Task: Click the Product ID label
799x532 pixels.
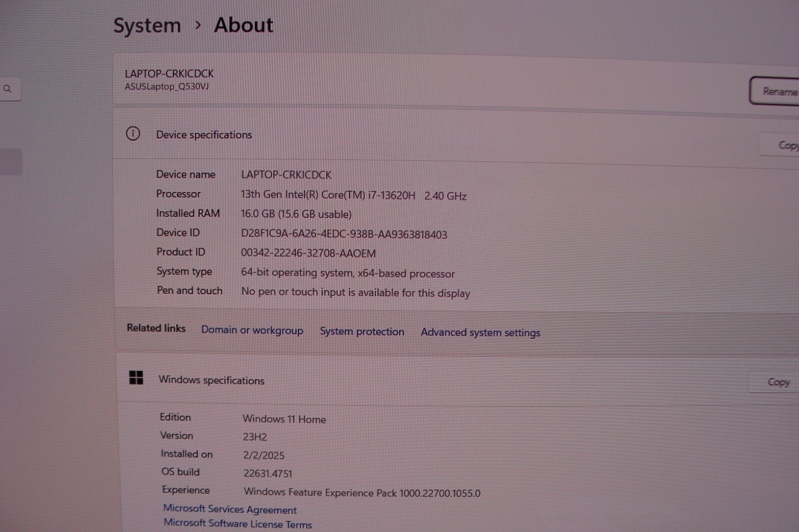Action: (x=181, y=252)
